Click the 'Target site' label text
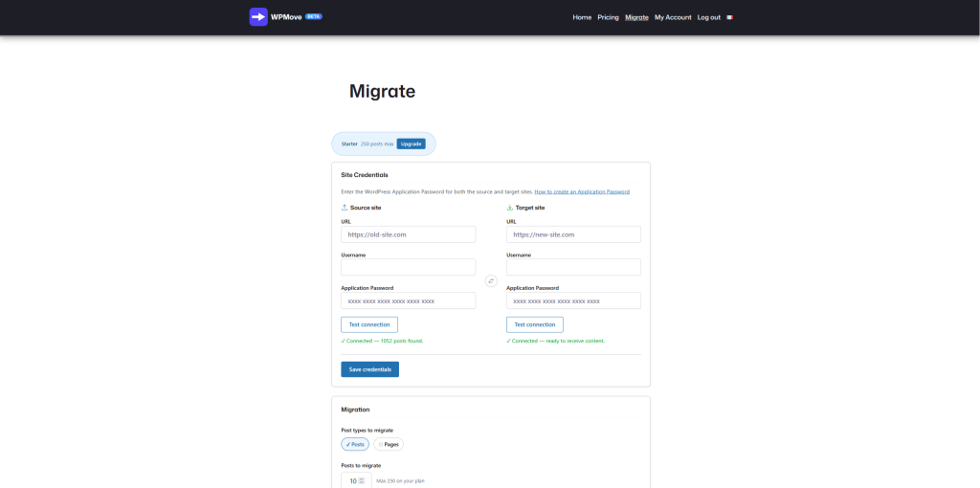This screenshot has width=980, height=488. [530, 208]
